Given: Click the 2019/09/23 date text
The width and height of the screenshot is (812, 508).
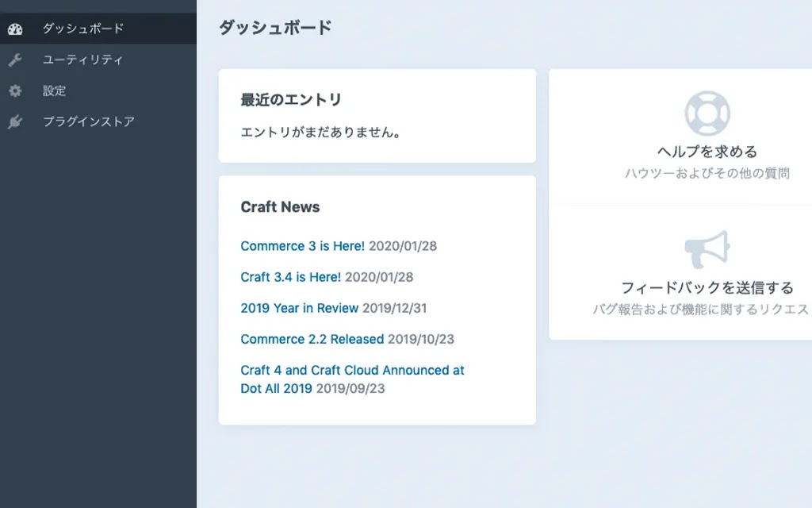Looking at the screenshot, I should 350,388.
